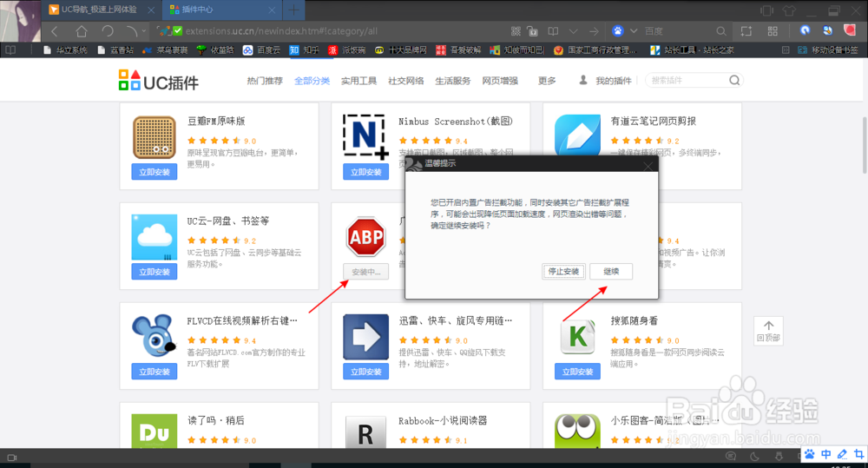
Task: Click the go arrow in the address bar
Action: coord(594,31)
